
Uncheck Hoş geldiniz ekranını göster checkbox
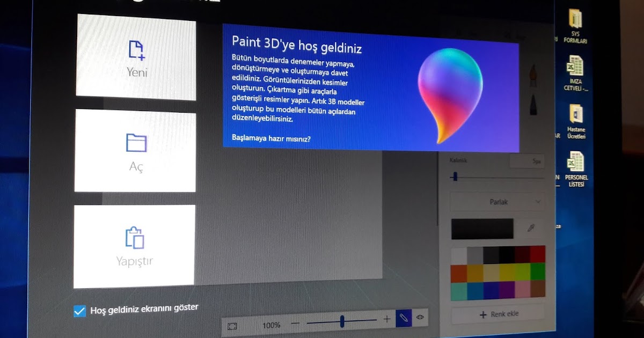point(79,311)
